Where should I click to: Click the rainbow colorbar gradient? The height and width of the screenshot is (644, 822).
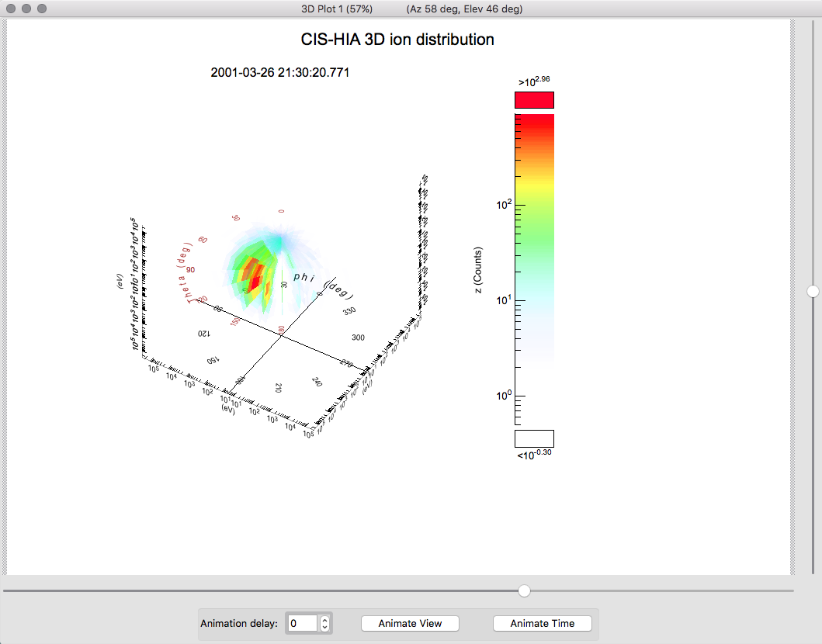(534, 233)
